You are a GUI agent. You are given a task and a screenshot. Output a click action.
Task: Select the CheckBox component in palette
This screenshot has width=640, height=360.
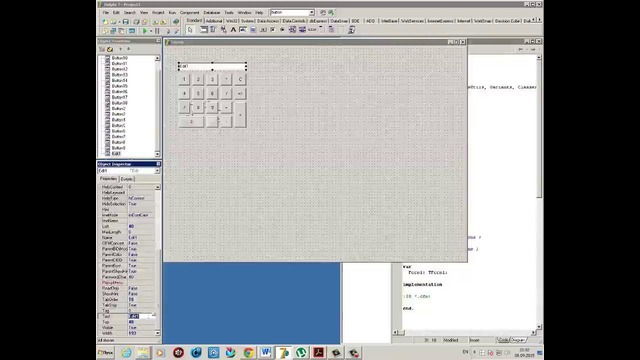(273, 30)
